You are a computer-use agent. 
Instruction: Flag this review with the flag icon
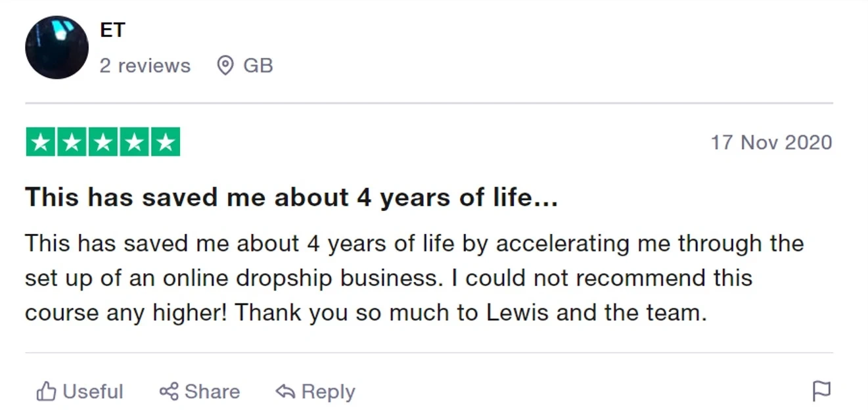[x=821, y=391]
